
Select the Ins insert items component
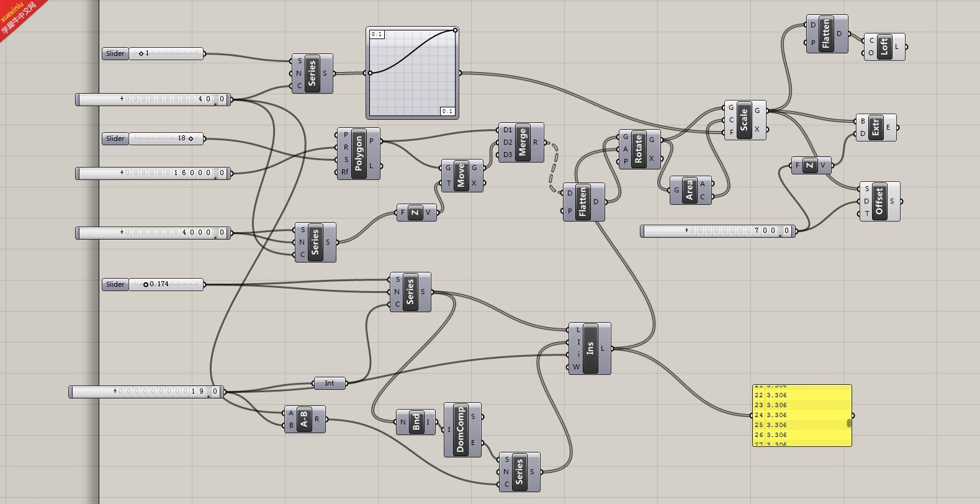click(x=590, y=348)
